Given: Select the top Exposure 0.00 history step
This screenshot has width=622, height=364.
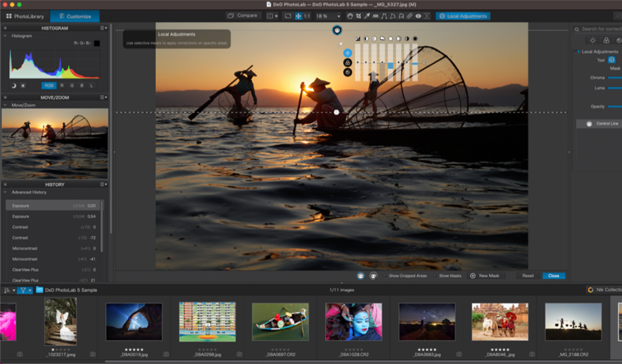Looking at the screenshot, I should point(53,206).
